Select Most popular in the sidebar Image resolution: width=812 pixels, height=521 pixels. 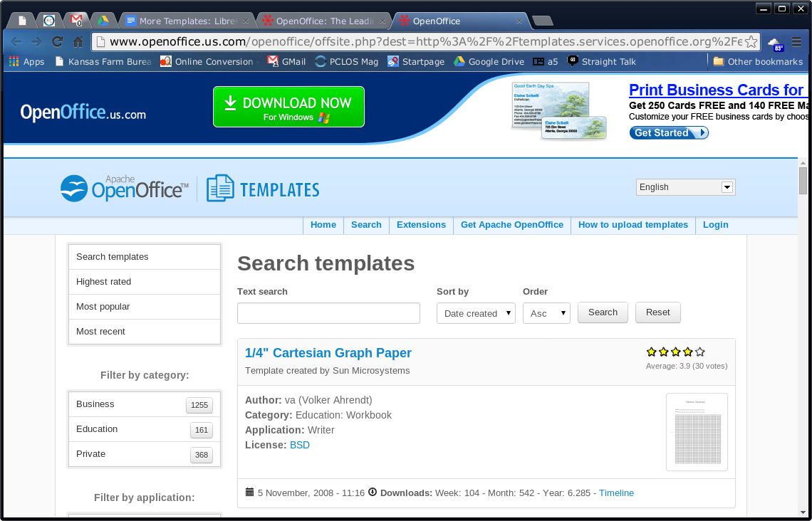pyautogui.click(x=145, y=307)
